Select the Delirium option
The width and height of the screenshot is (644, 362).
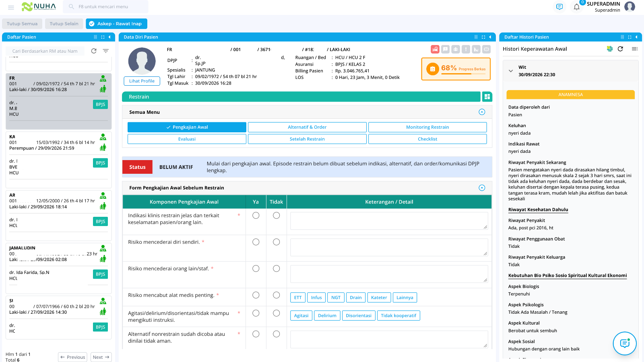(x=327, y=316)
